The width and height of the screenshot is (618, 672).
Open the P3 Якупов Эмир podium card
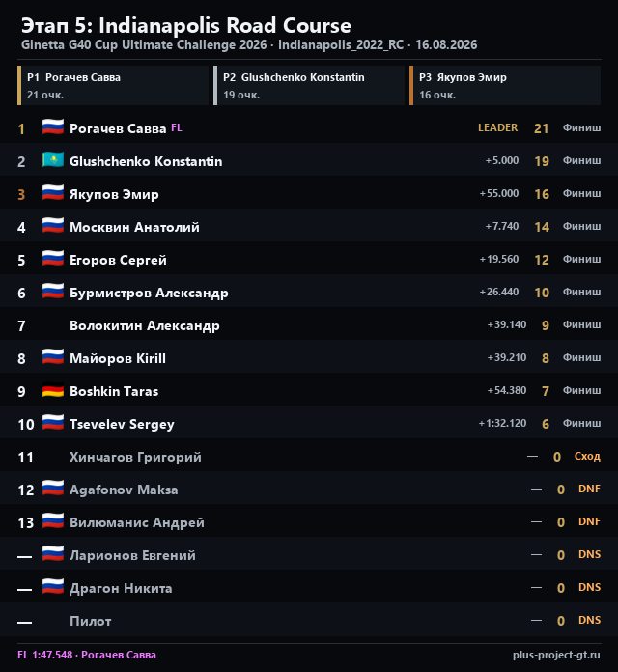point(505,85)
